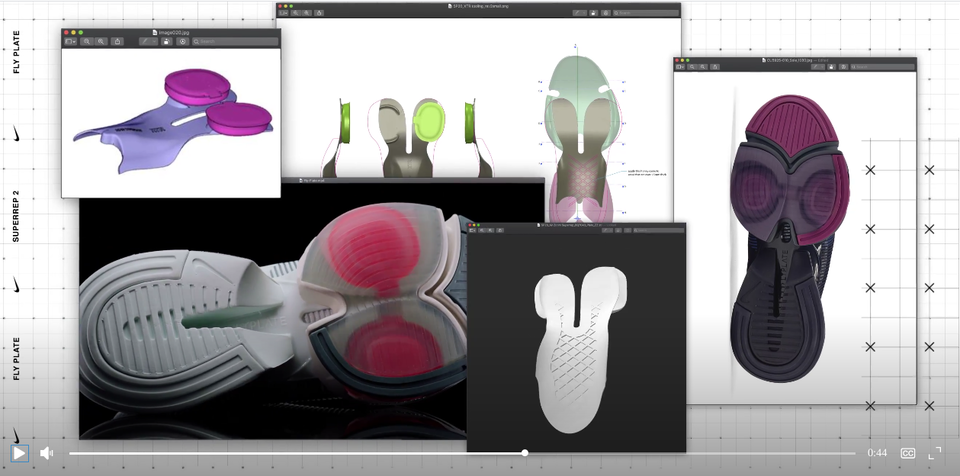Open markup tool in Image0020.jpg window

click(146, 42)
